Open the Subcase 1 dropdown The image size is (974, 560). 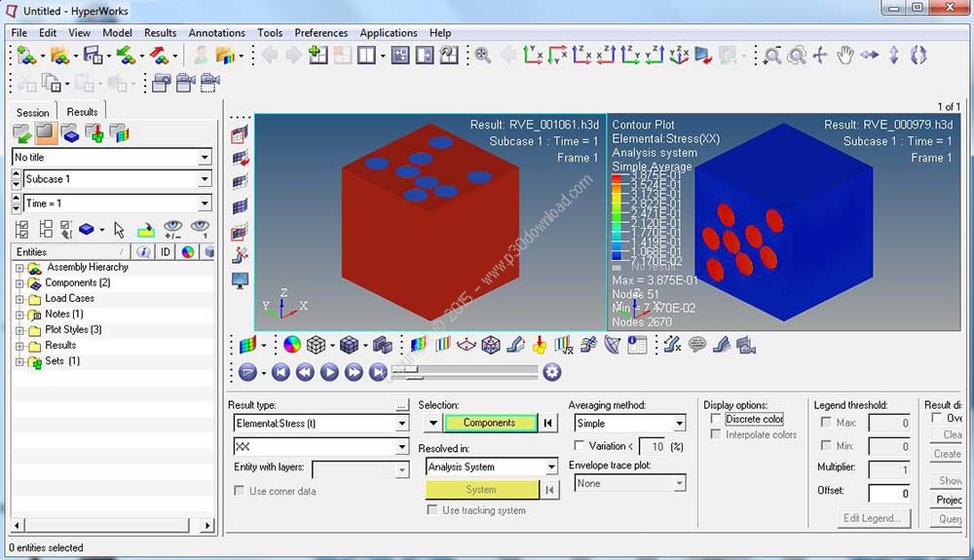[205, 179]
